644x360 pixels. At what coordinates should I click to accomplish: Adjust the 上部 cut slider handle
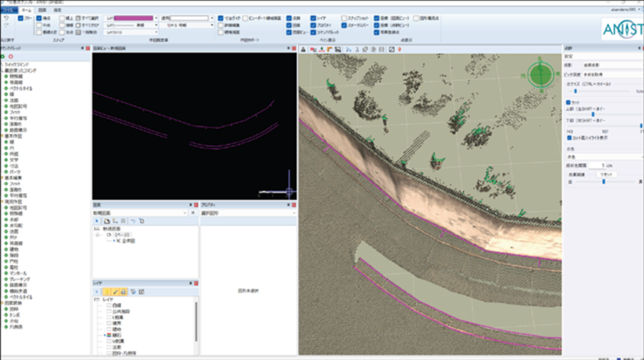[x=593, y=115]
